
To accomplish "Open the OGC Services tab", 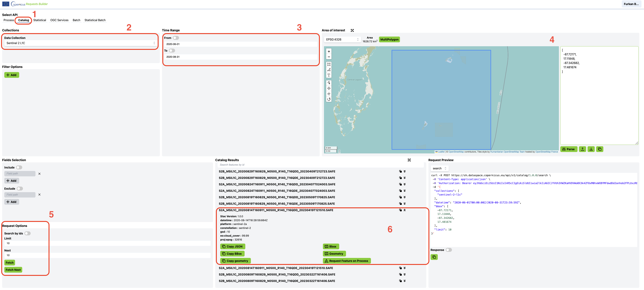I will tap(59, 20).
